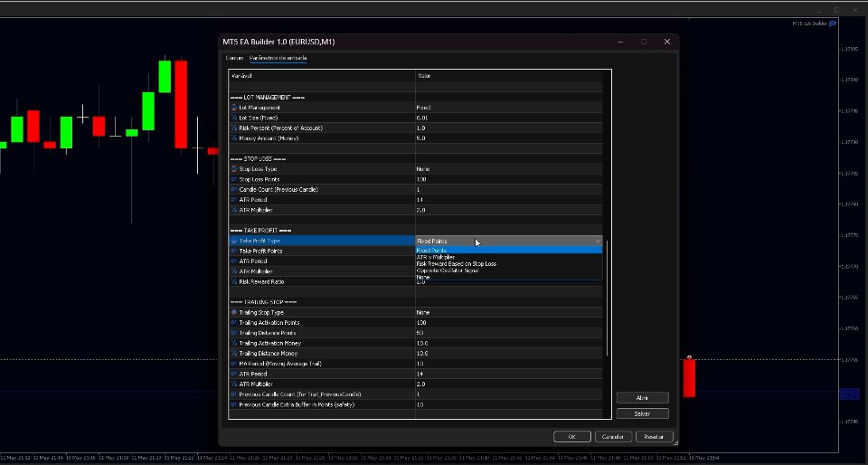This screenshot has height=465, width=868.
Task: Click the Lot Size (Fixed) row icon
Action: 233,118
